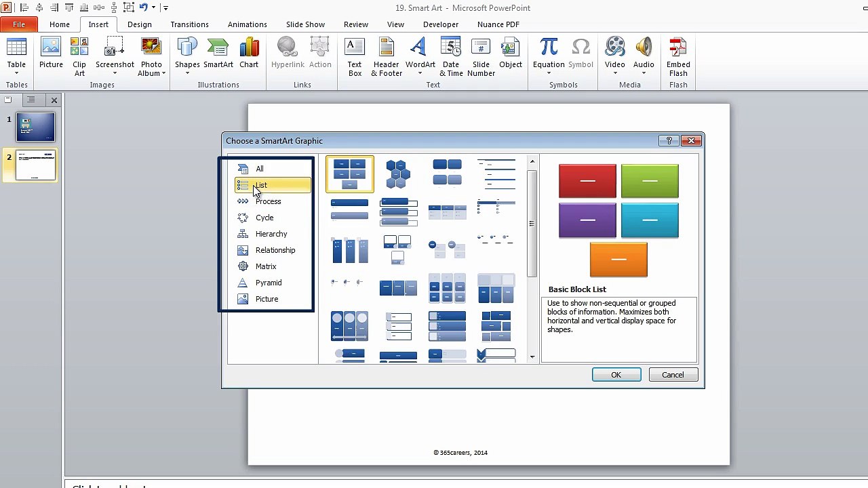Select the List category
Screen dimensions: 868x488
pos(273,185)
